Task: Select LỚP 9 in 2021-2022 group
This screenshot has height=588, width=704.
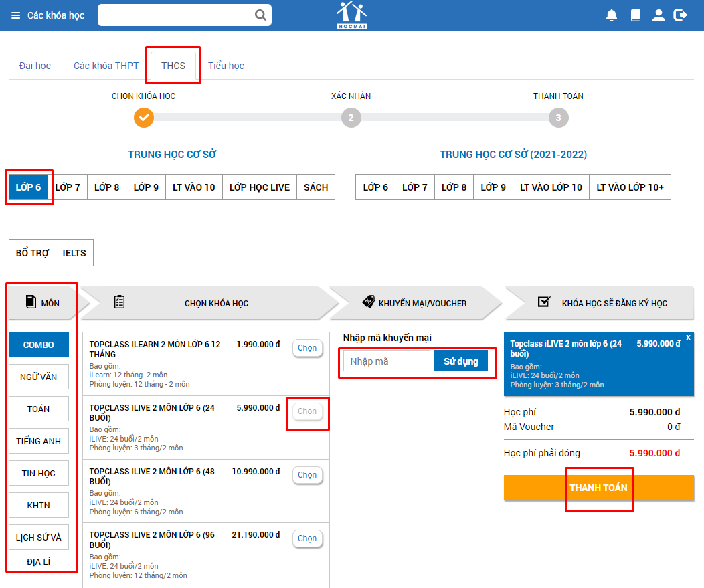Action: tap(493, 187)
